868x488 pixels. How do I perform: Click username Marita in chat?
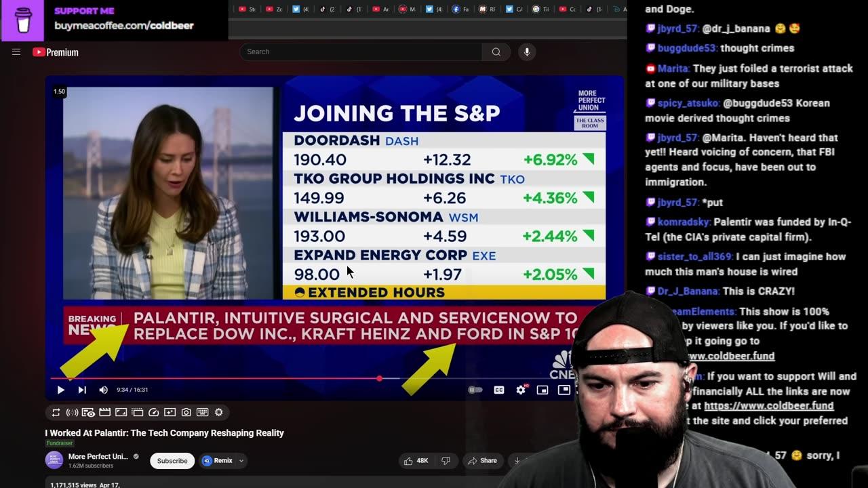pyautogui.click(x=673, y=68)
